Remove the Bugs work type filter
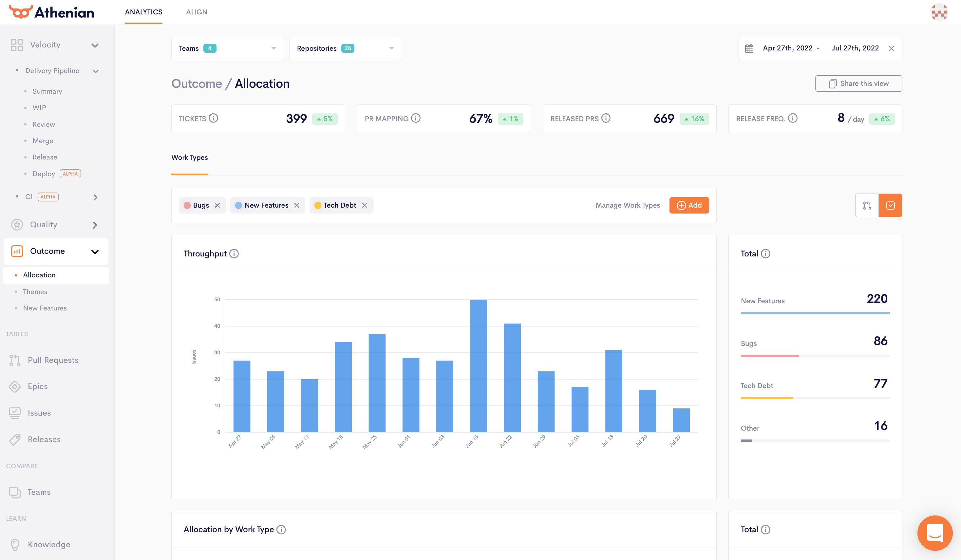Screen dimensions: 961x560 (x=217, y=205)
